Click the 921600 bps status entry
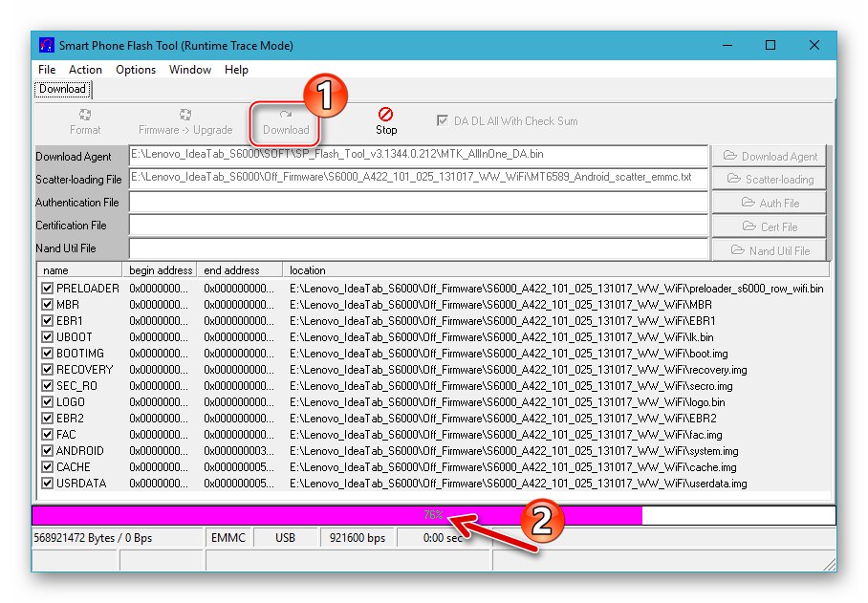Image resolution: width=868 pixels, height=603 pixels. coord(358,538)
